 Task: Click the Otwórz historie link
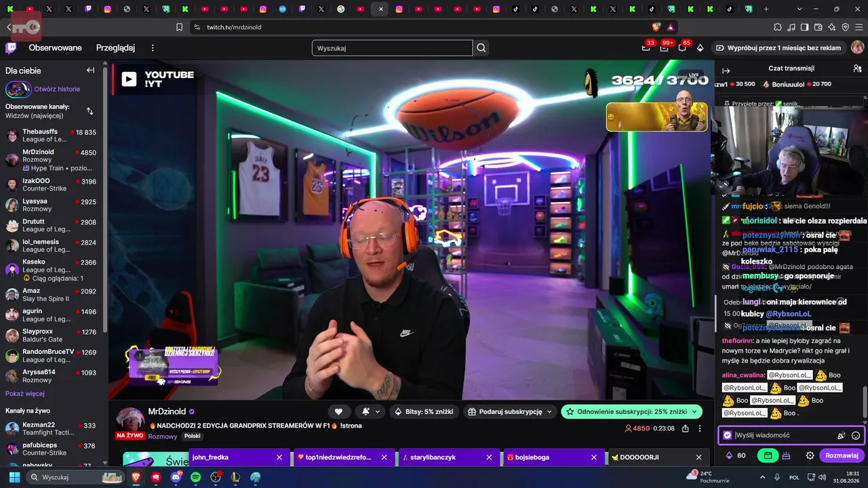[x=57, y=89]
